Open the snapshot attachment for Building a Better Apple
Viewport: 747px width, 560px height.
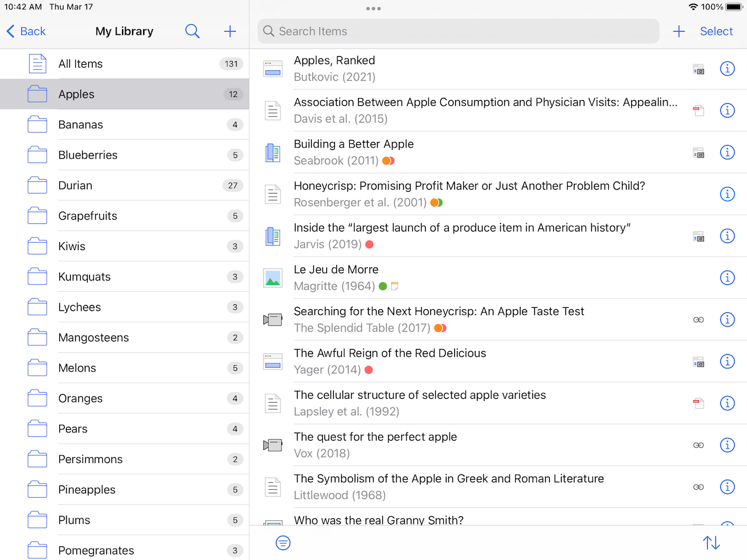click(698, 152)
